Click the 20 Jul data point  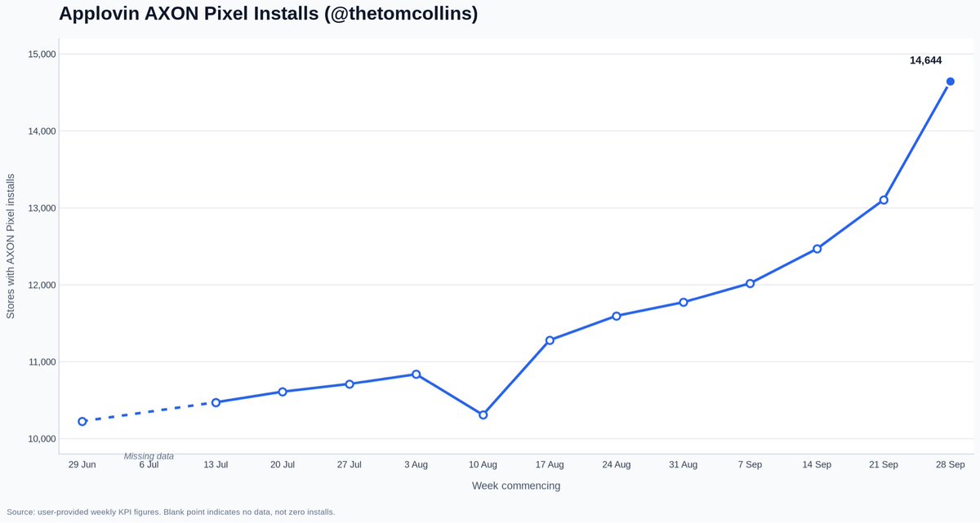click(x=283, y=392)
